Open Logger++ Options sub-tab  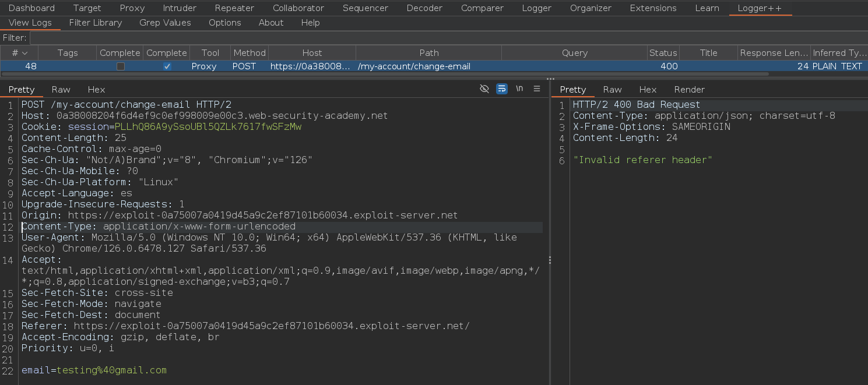225,23
